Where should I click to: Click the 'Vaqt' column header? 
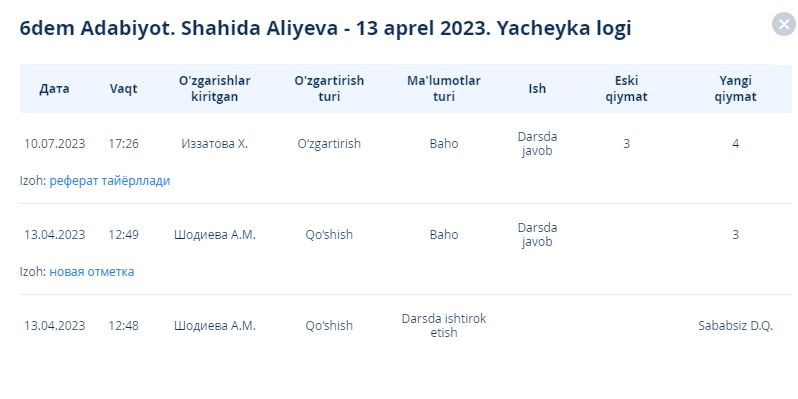tap(124, 89)
